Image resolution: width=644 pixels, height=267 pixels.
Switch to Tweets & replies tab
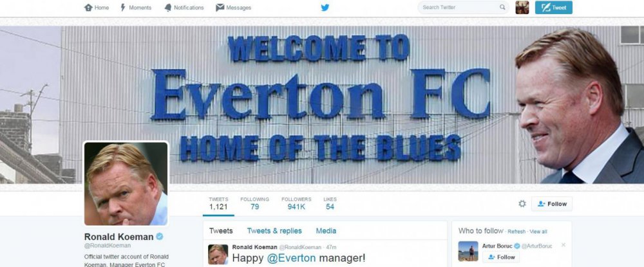pos(274,231)
